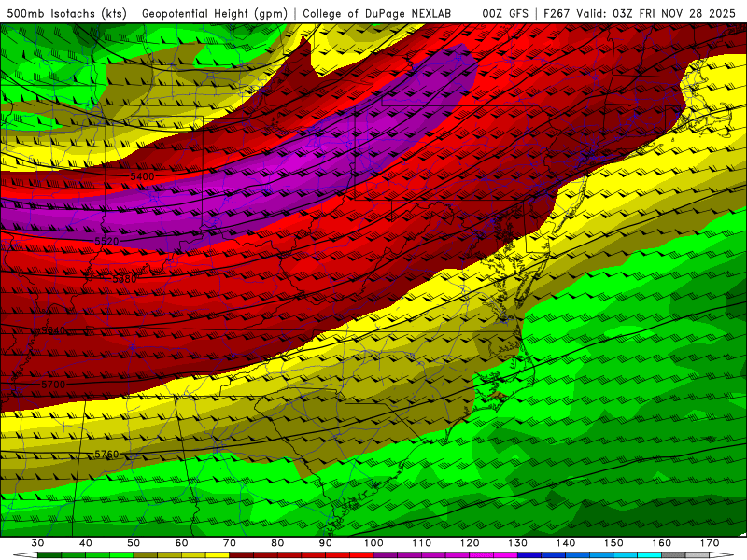Screen dimensions: 747x560
Task: Click the legend scale label 50
Action: pyautogui.click(x=134, y=543)
